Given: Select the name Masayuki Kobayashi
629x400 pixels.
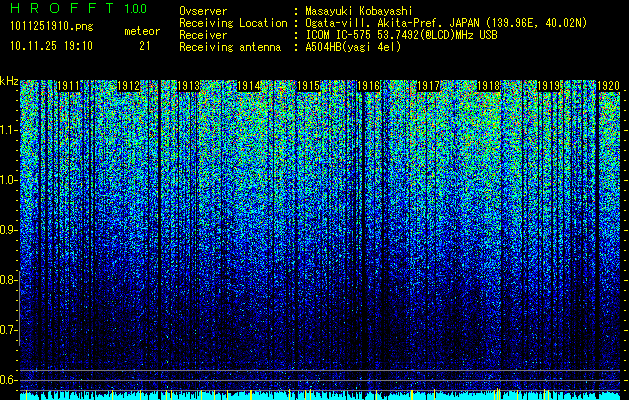Looking at the screenshot, I should pos(359,11).
